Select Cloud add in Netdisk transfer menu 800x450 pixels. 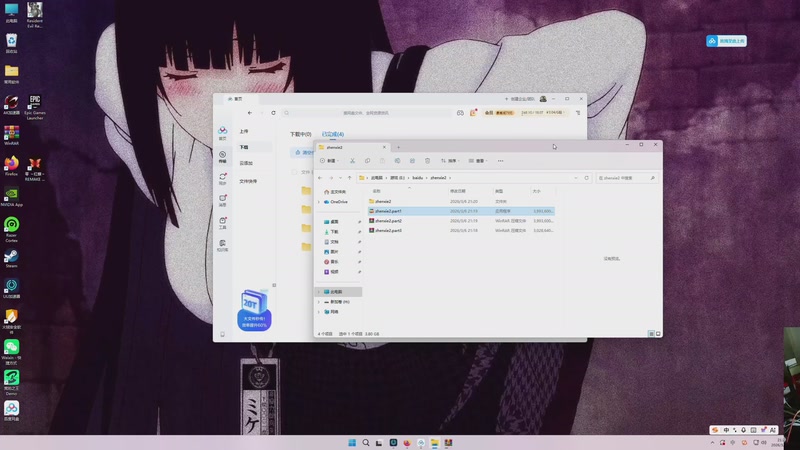[246, 163]
